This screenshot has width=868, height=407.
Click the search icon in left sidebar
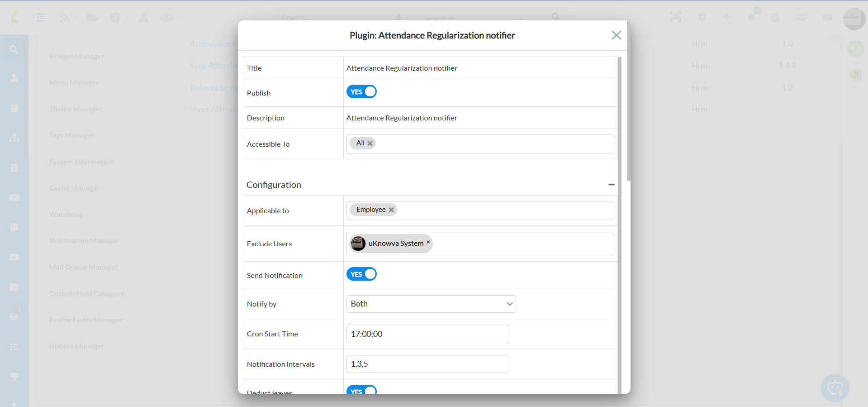coord(14,49)
